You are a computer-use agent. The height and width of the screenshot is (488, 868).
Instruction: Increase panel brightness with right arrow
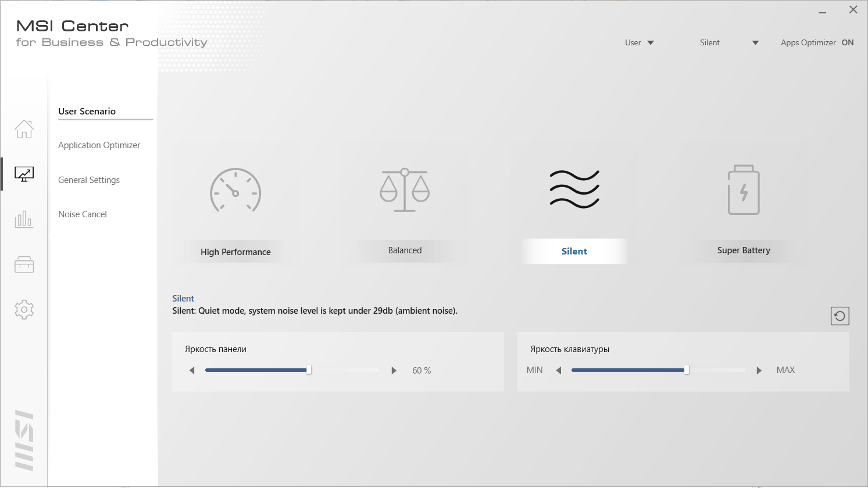394,371
